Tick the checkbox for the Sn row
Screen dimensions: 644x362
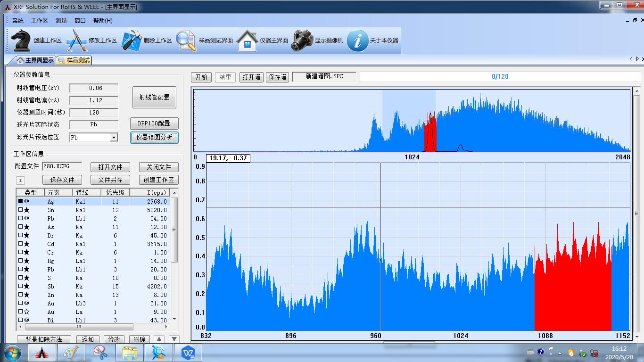(20, 210)
